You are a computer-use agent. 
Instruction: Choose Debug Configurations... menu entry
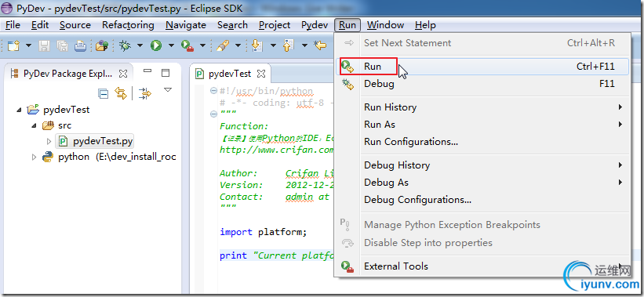point(482,200)
